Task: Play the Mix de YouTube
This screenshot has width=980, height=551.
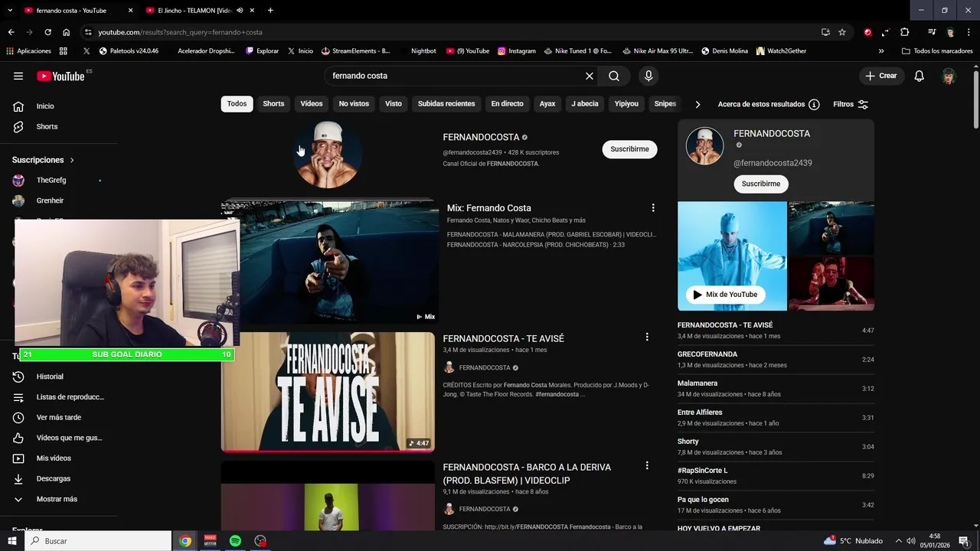Action: coord(725,295)
